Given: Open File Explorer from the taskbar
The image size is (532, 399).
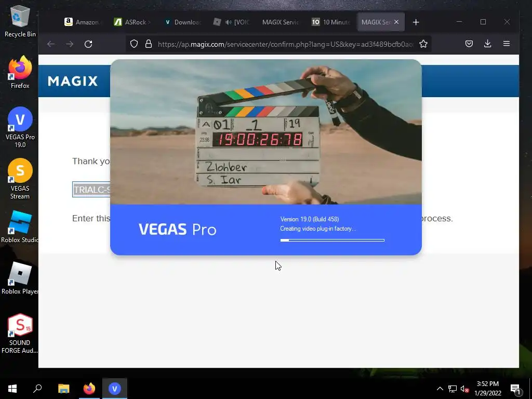Looking at the screenshot, I should (x=63, y=388).
